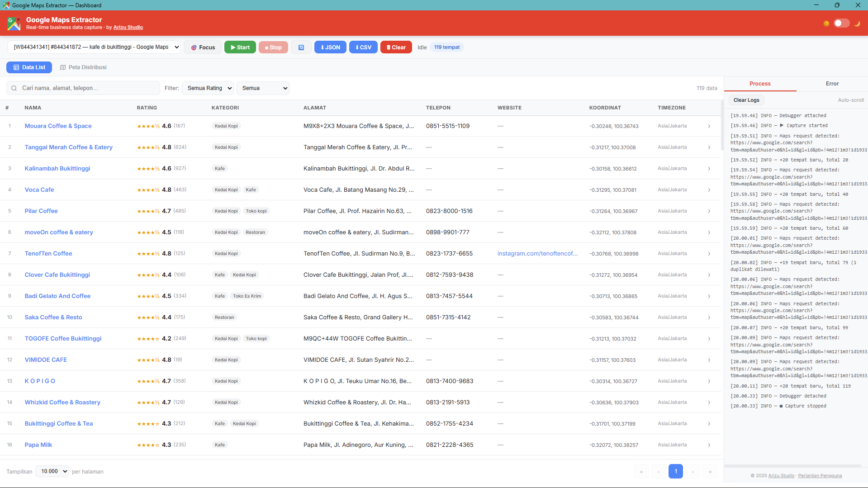
Task: Expand row details for Mouara Coffee & Space
Action: click(709, 126)
